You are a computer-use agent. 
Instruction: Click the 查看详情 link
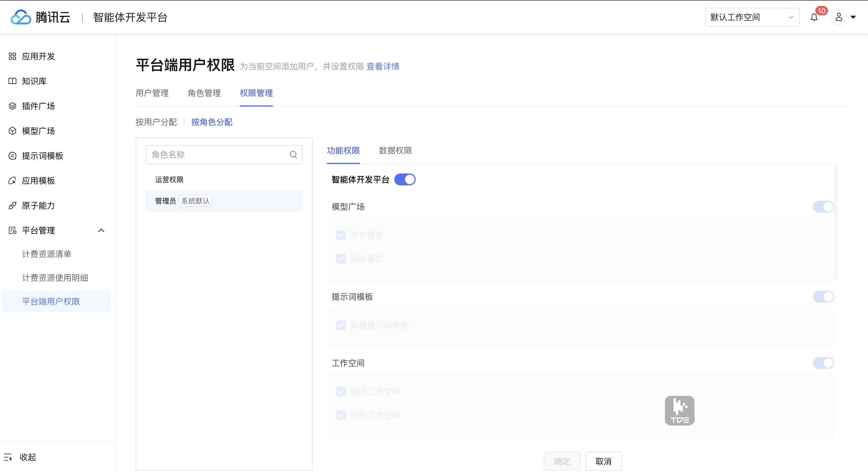(383, 66)
